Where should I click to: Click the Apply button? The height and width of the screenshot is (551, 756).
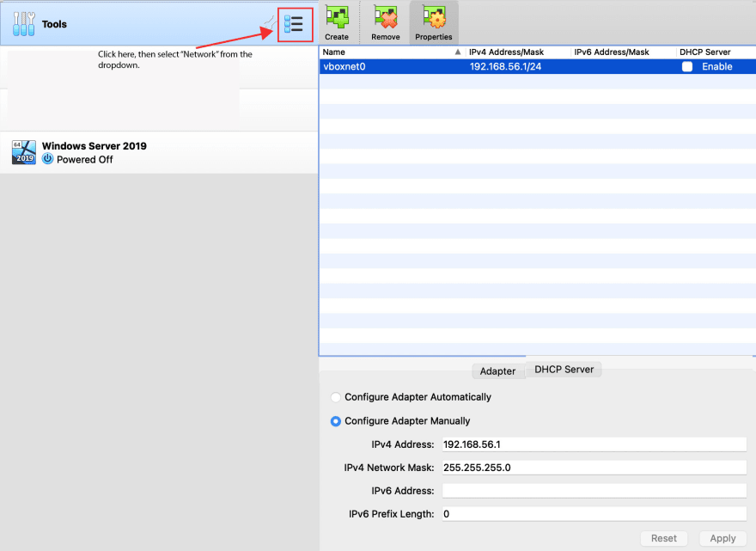point(722,538)
